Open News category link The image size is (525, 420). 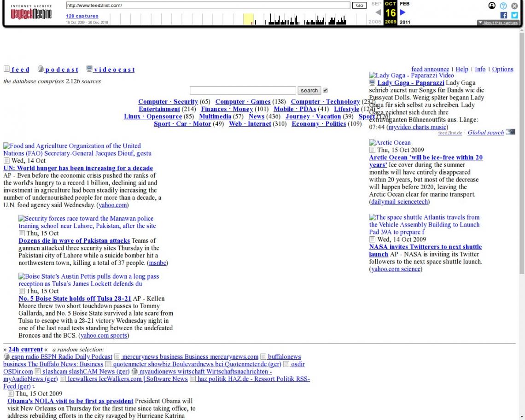click(257, 116)
